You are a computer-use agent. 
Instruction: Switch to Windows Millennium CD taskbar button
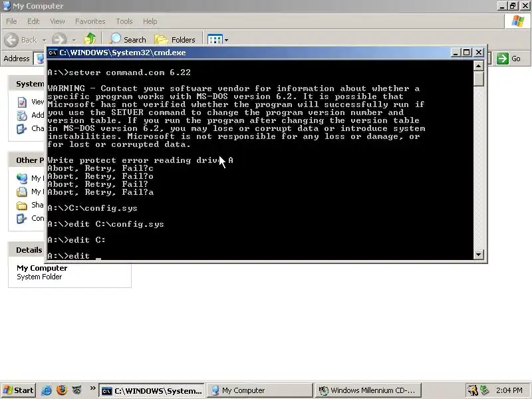point(368,390)
